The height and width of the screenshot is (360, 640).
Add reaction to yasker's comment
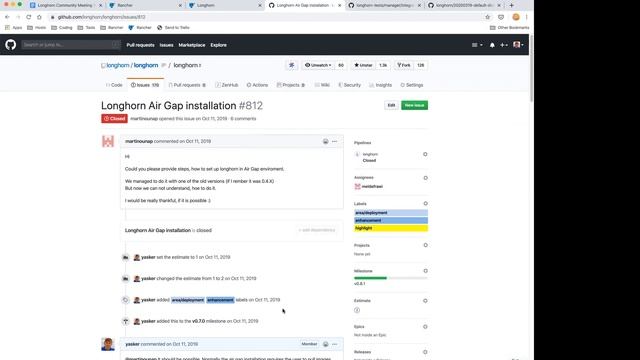(325, 344)
